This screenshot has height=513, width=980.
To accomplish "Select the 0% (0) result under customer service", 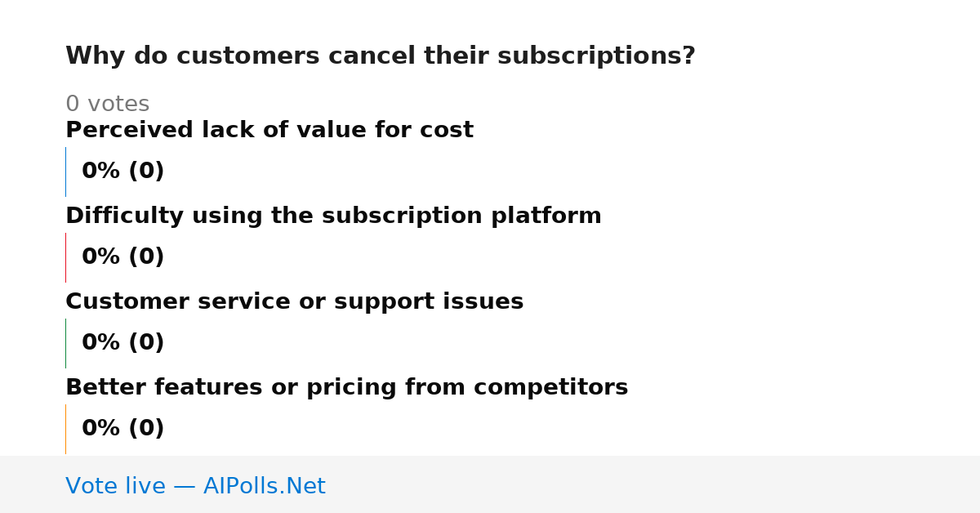I will tap(123, 343).
